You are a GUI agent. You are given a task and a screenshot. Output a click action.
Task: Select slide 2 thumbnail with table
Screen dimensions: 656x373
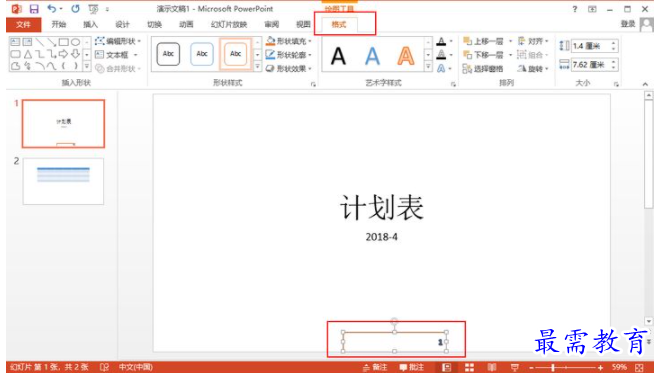63,181
